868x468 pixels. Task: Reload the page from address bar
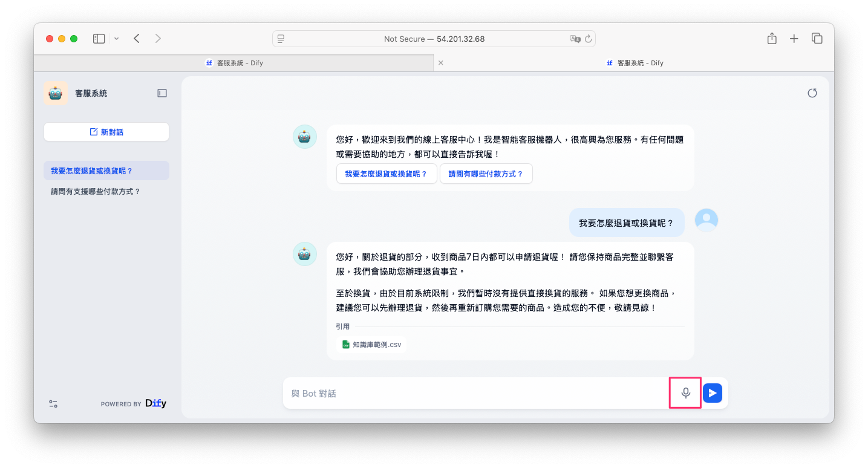click(x=587, y=39)
